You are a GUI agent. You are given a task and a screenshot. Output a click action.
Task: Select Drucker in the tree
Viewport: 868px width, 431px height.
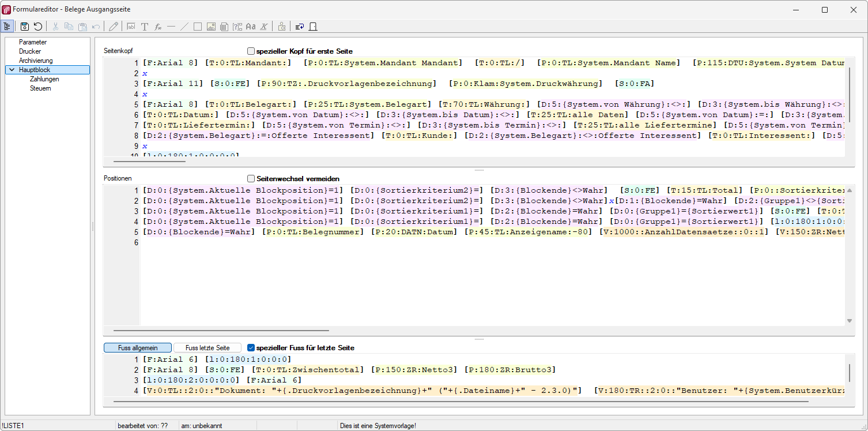click(x=30, y=51)
